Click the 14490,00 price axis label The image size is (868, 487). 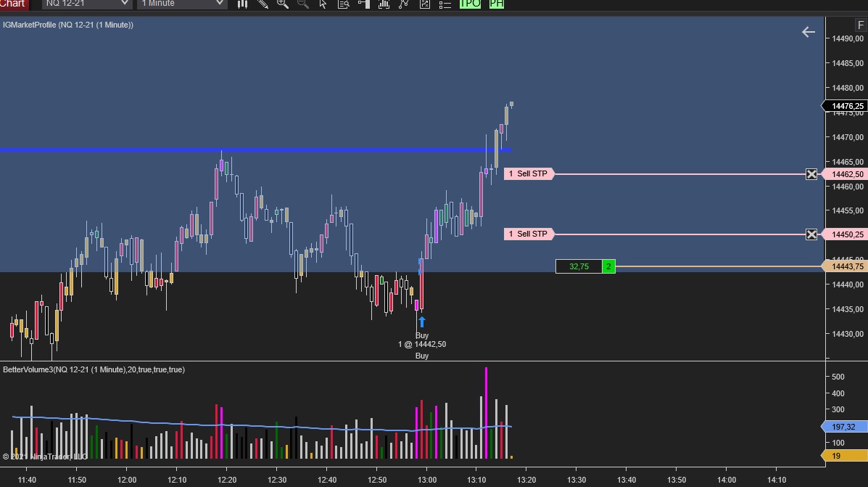(x=848, y=38)
